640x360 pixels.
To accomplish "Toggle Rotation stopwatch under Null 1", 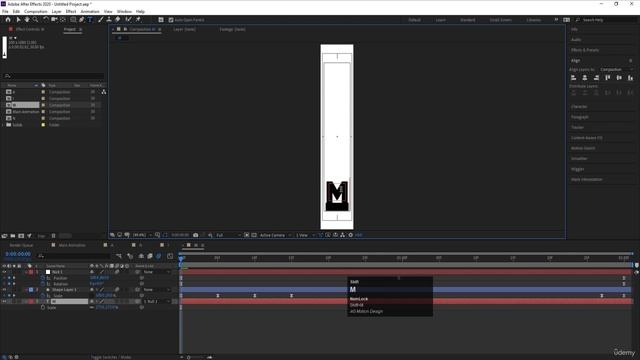I will (43, 284).
